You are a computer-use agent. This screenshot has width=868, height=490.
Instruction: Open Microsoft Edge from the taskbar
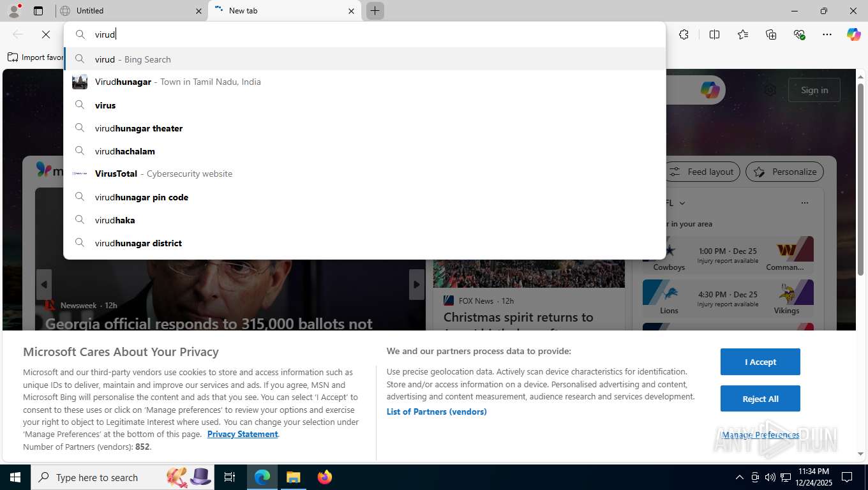click(x=262, y=477)
